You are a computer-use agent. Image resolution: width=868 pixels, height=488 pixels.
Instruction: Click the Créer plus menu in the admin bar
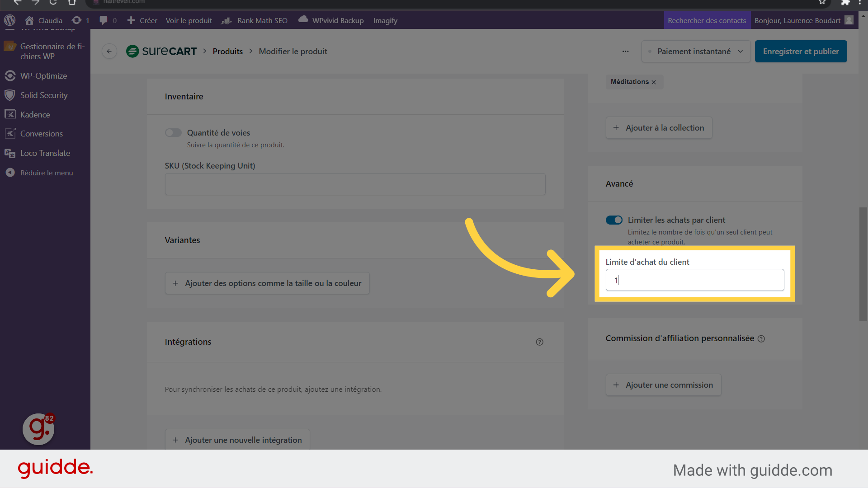(x=142, y=20)
